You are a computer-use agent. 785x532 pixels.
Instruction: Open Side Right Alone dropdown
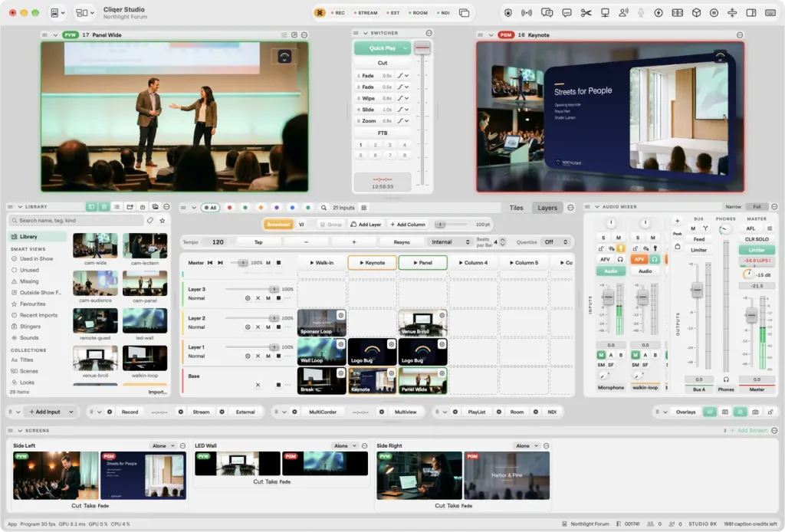pyautogui.click(x=527, y=446)
